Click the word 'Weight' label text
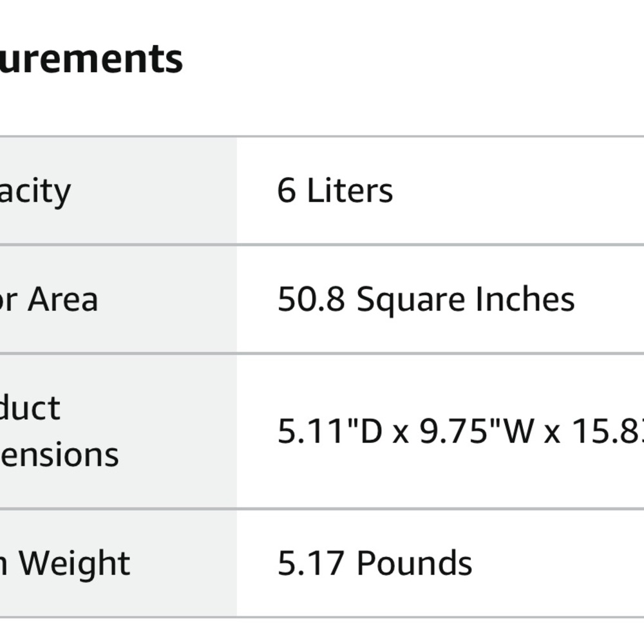 pos(74,564)
